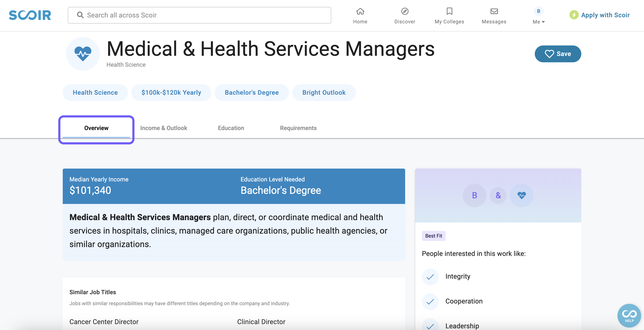Select the Overview tab

click(96, 128)
